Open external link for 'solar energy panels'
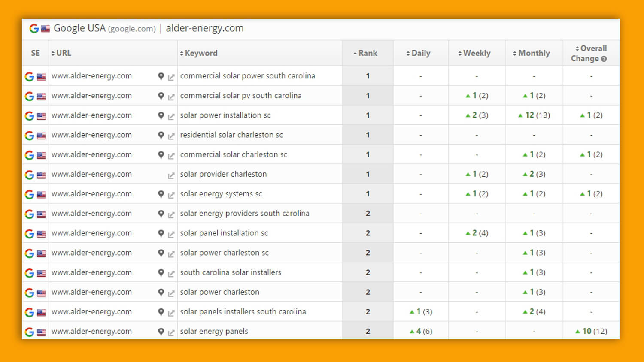Screen dimensions: 644x362 171,333
